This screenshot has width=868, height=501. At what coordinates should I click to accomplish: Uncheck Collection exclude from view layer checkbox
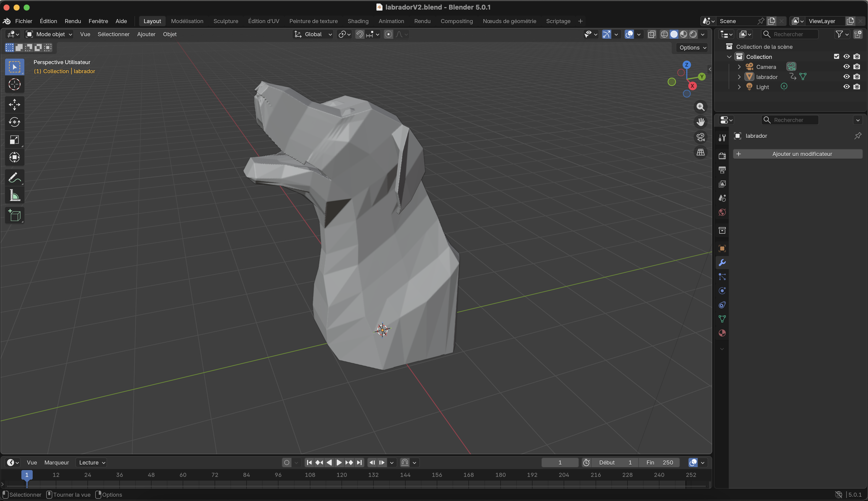click(836, 56)
